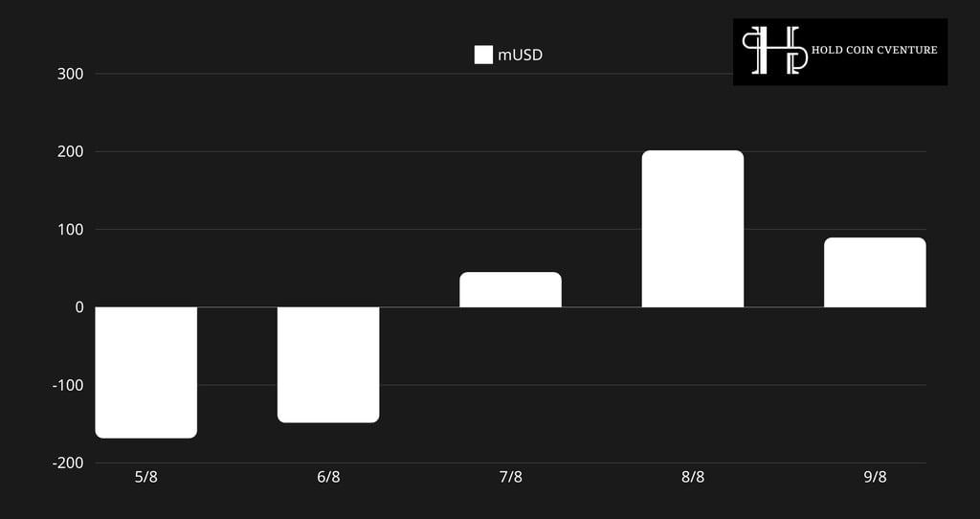Click the 100 y-axis label
Viewport: 980px width, 519px height.
tap(70, 230)
